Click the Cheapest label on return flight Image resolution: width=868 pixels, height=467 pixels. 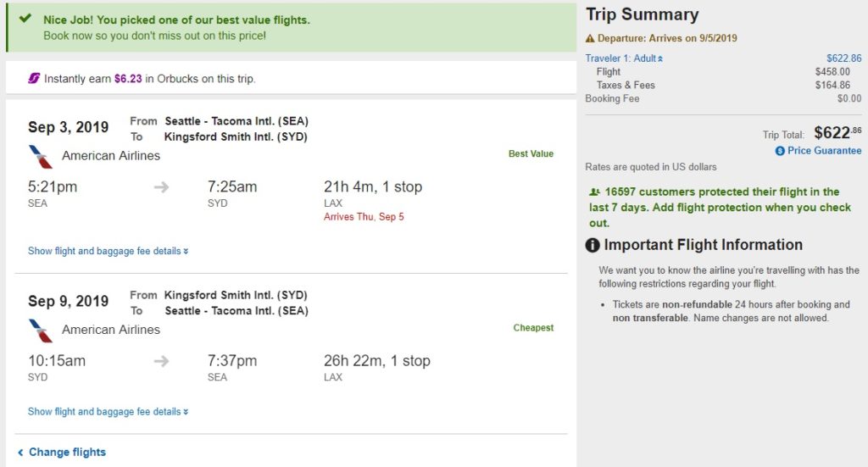(533, 328)
